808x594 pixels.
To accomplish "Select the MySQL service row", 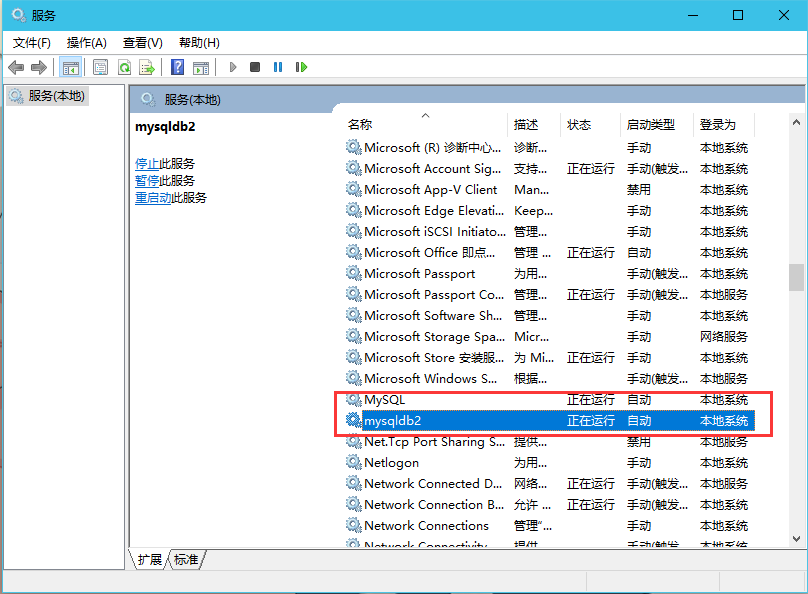I will [549, 399].
